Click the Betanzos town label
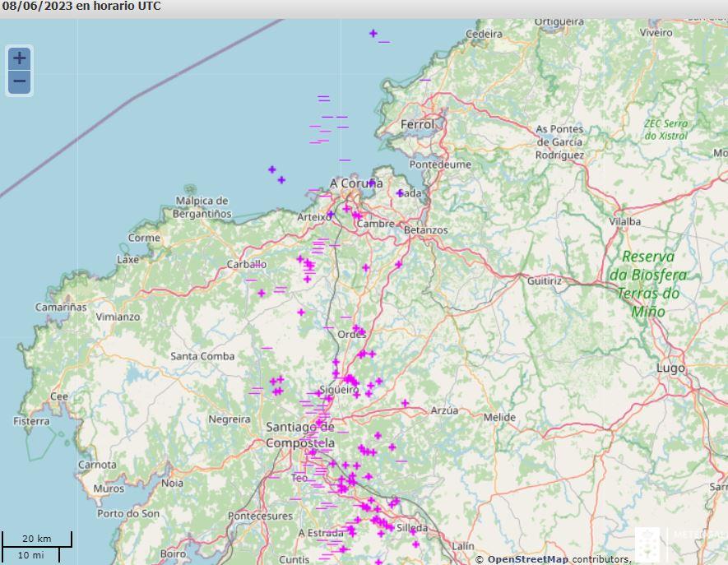 [x=425, y=230]
